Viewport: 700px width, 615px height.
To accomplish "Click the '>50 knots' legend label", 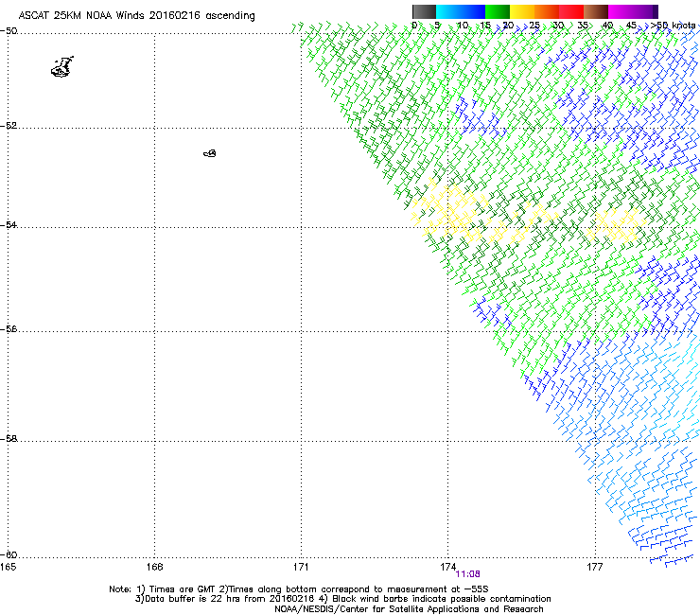I will 673,26.
